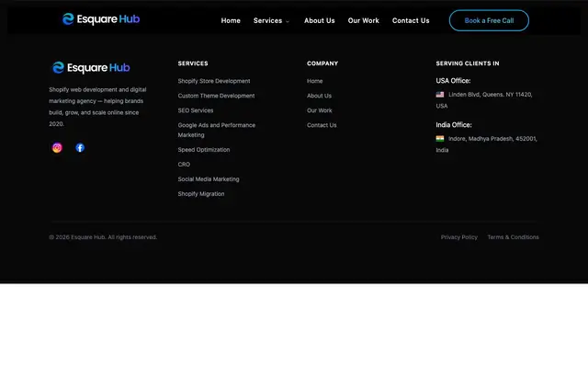Click Home under Company column
The image size is (588, 368).
(314, 81)
